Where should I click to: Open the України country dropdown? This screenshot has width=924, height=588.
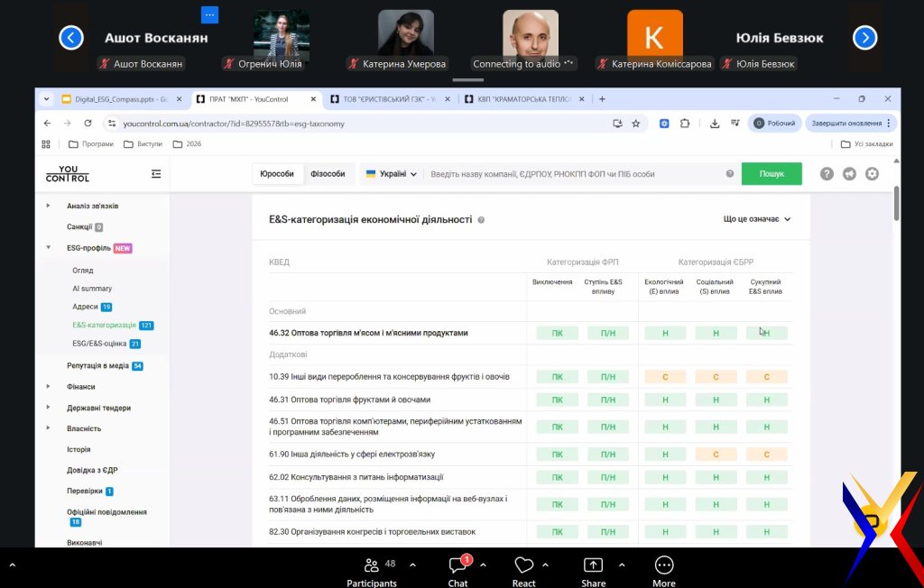click(x=391, y=174)
